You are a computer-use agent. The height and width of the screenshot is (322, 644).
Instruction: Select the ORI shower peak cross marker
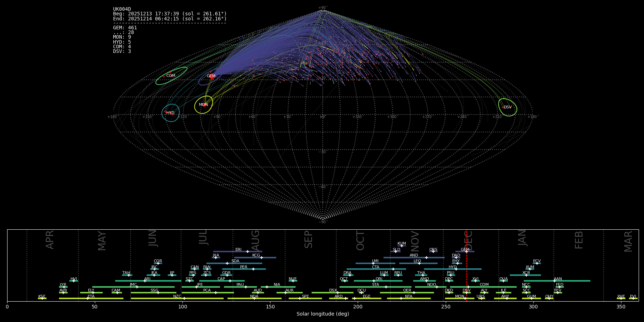click(374, 281)
